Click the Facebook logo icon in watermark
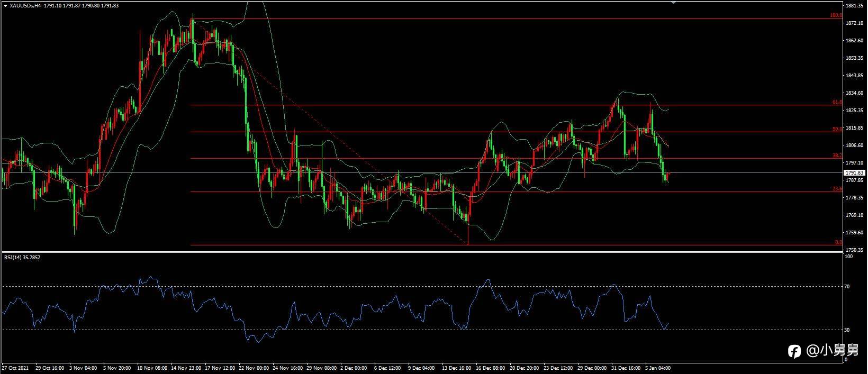Screen dimensions: 868x374 click(794, 351)
